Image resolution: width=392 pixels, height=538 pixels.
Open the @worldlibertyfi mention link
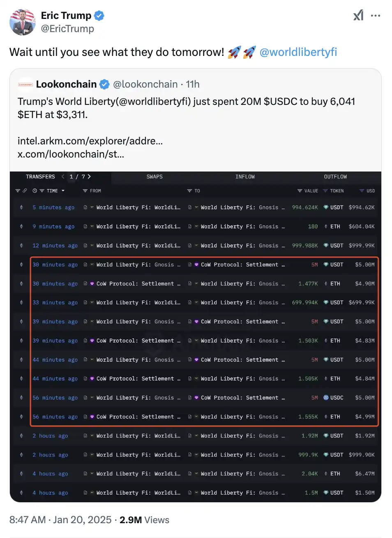[298, 52]
